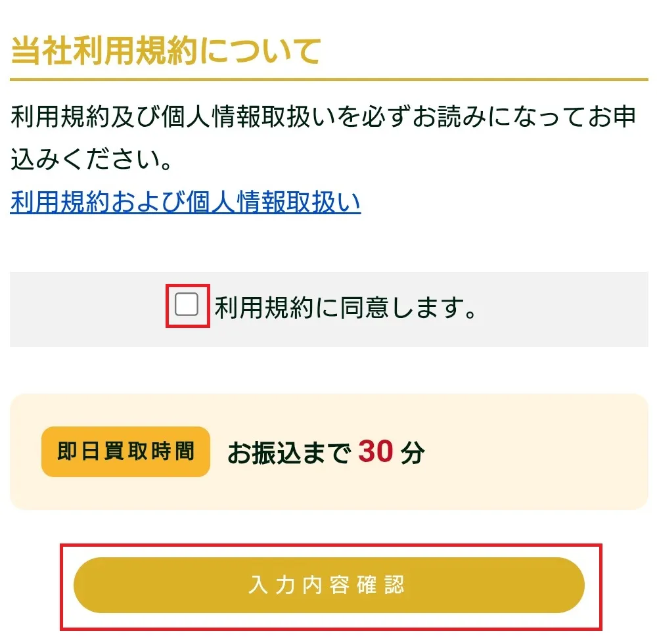Open the 利用規約および個人情報取扱い link
657x644 pixels.
click(185, 202)
